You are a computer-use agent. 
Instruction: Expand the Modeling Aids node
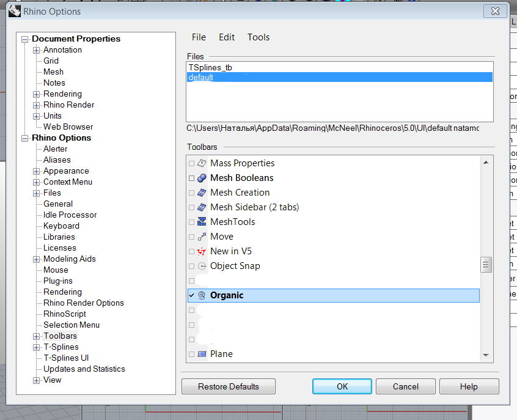pyautogui.click(x=36, y=259)
